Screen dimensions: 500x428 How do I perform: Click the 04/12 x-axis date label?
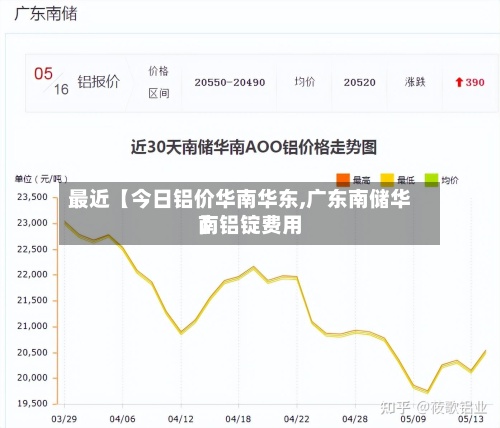pos(181,419)
